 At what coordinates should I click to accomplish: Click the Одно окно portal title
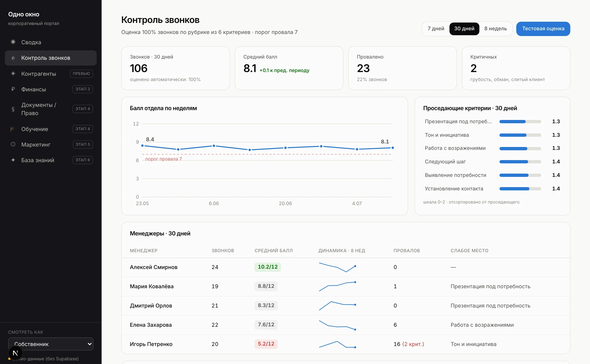pyautogui.click(x=24, y=15)
